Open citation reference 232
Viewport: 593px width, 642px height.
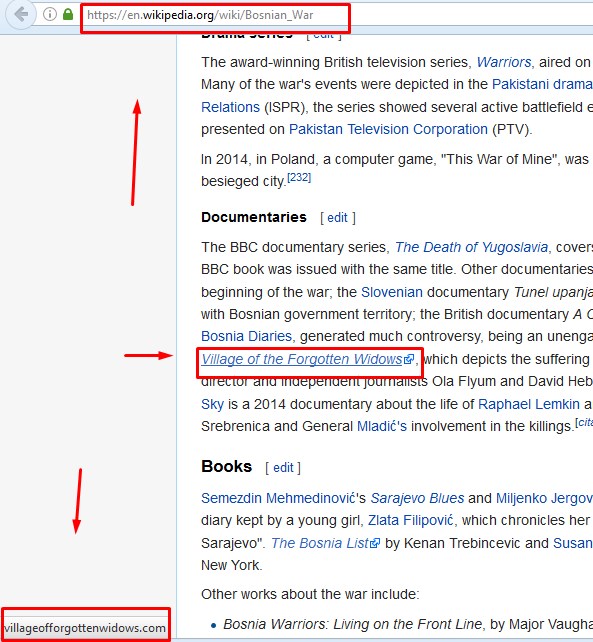tap(299, 178)
